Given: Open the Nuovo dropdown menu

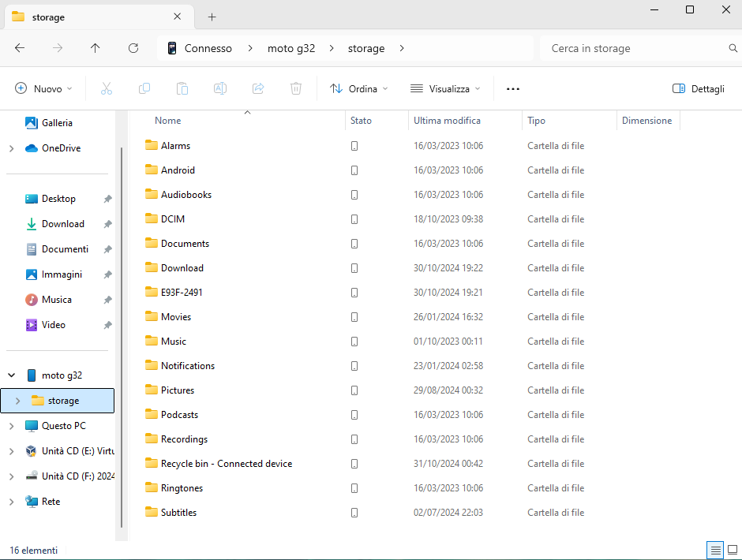Looking at the screenshot, I should pyautogui.click(x=43, y=89).
